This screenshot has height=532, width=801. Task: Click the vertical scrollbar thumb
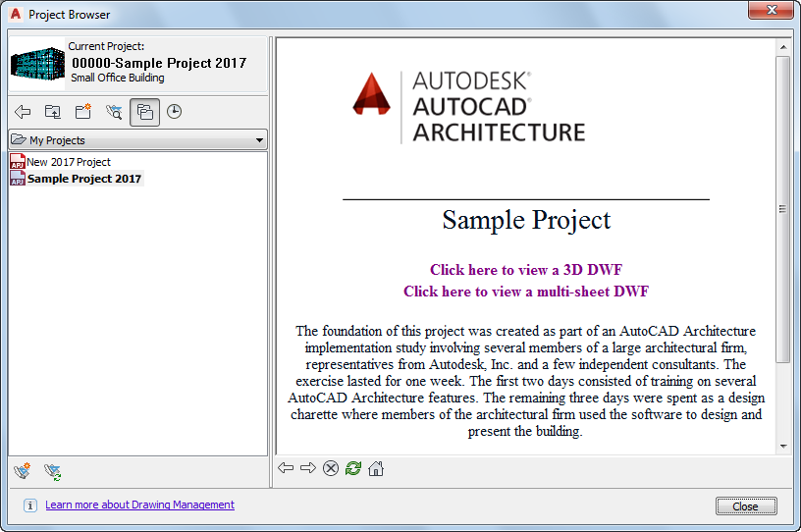783,209
